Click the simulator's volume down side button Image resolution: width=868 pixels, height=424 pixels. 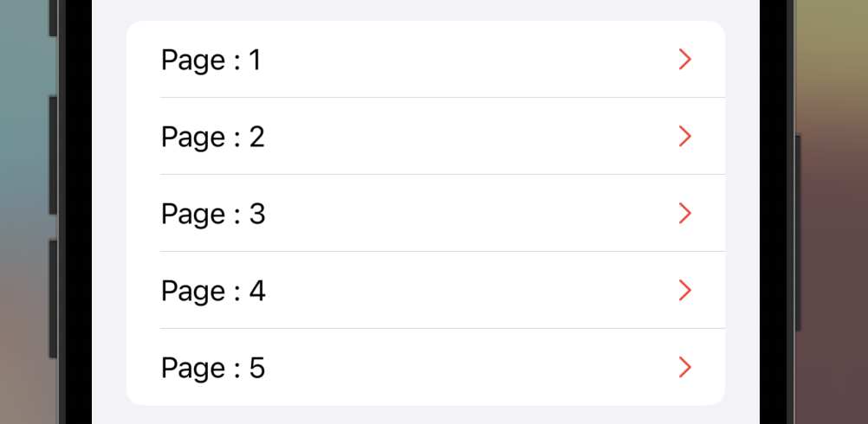pos(53,299)
